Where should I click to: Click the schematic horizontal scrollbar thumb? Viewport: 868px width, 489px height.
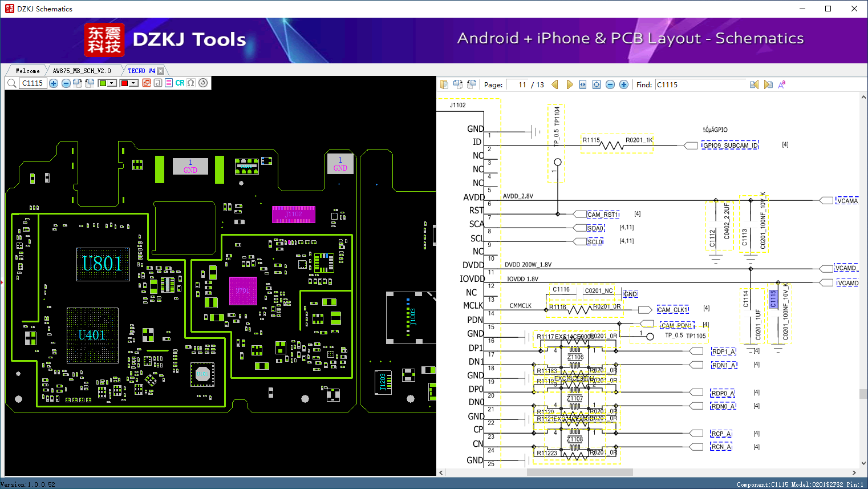[579, 472]
